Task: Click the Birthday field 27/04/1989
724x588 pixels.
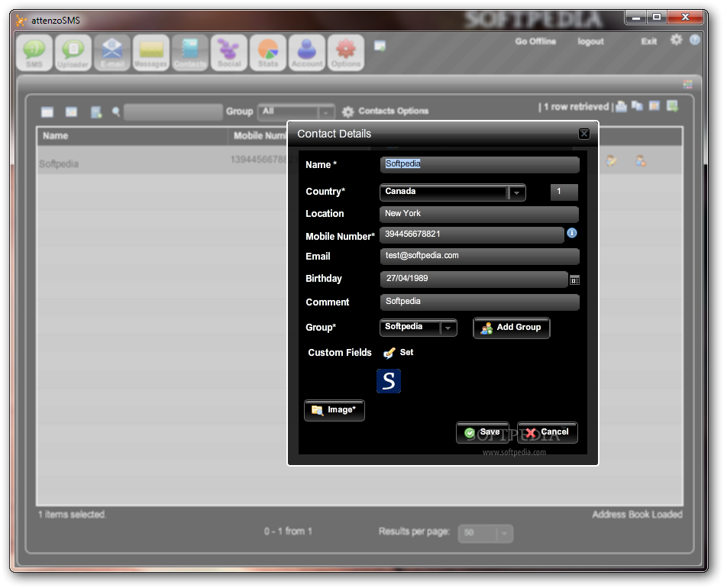Action: [x=474, y=279]
